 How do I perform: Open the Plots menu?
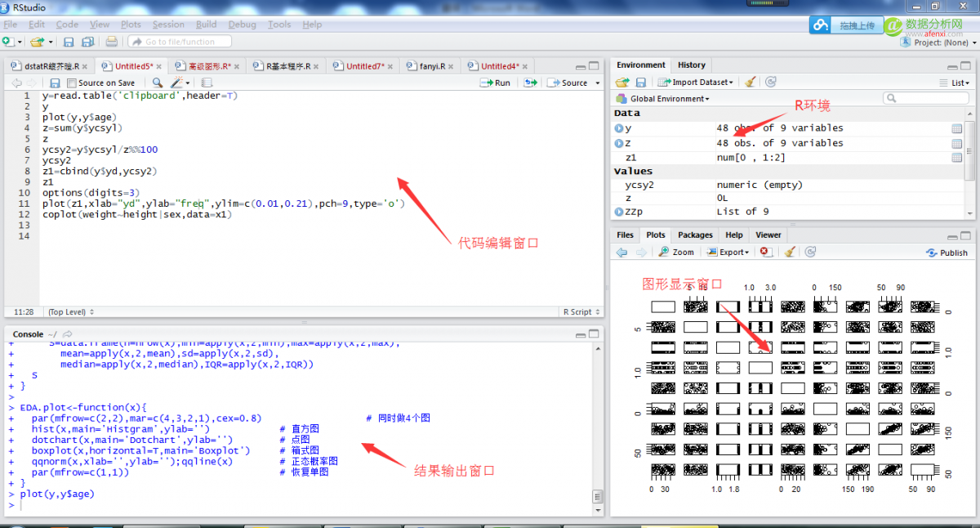[x=131, y=25]
